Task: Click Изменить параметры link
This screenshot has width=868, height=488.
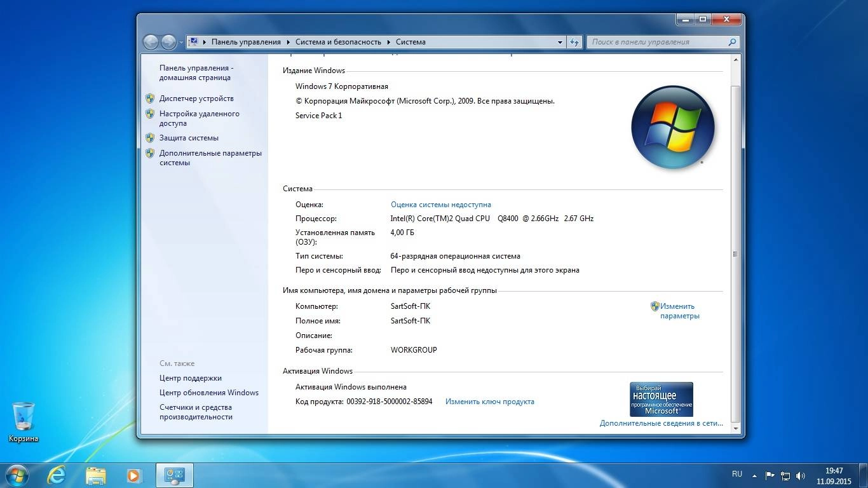Action: coord(679,311)
